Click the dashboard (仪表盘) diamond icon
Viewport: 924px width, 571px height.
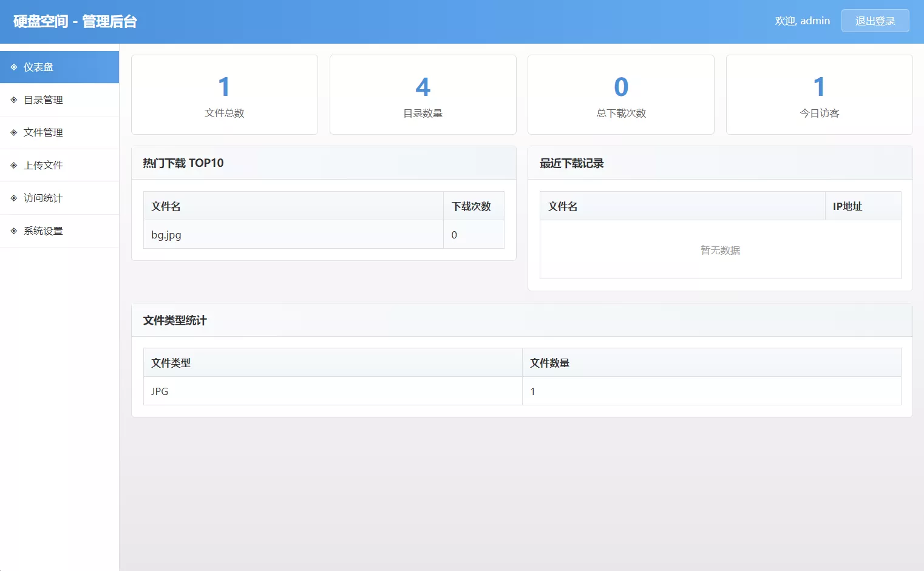[13, 67]
